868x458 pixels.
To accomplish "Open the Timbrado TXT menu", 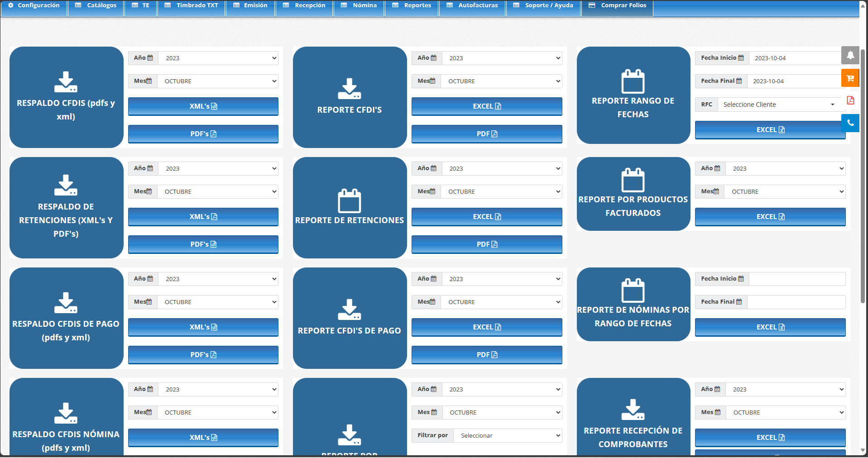I will [191, 5].
